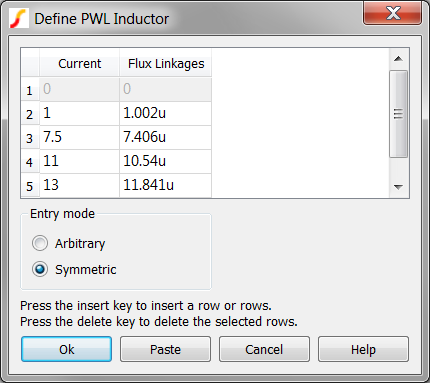Close the Define PWL Inductor dialog
Image resolution: width=430 pixels, height=383 pixels.
[393, 13]
